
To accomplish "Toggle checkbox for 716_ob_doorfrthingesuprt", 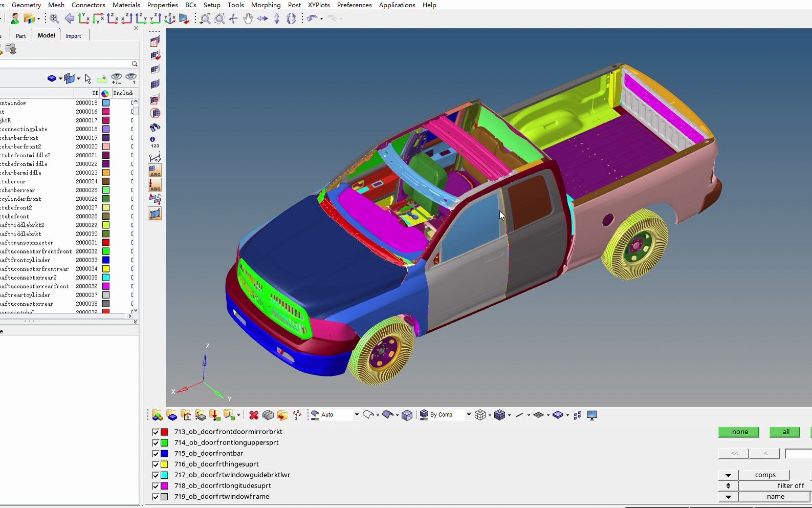I will point(156,464).
